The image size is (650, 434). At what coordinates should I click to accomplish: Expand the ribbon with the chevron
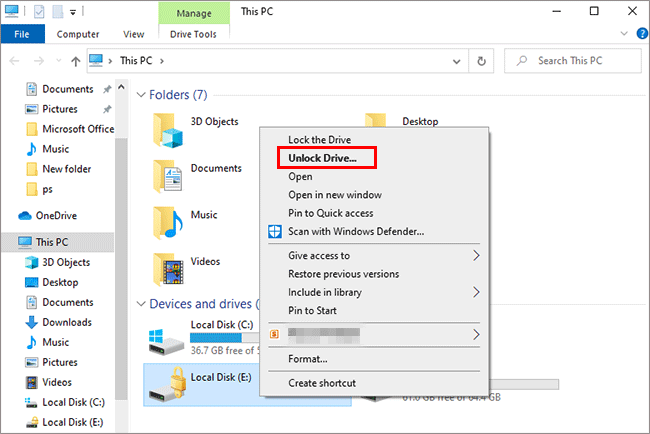pos(624,33)
